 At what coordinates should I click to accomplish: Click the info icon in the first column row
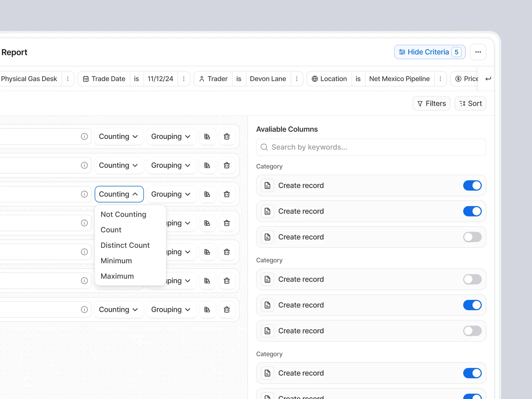pyautogui.click(x=84, y=136)
